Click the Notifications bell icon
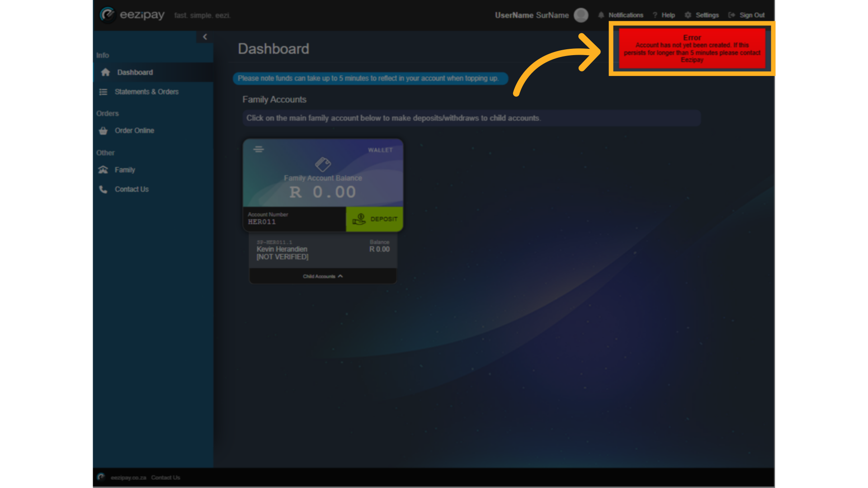This screenshot has height=488, width=868. point(601,15)
